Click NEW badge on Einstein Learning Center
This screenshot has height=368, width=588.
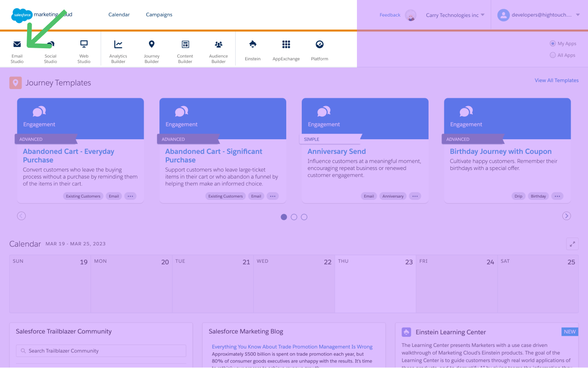570,332
